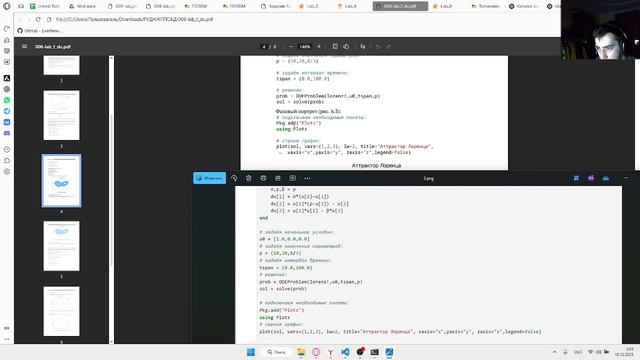The image size is (640, 360).
Task: Switch to the first 006-lab browser tab
Action: click(x=123, y=6)
